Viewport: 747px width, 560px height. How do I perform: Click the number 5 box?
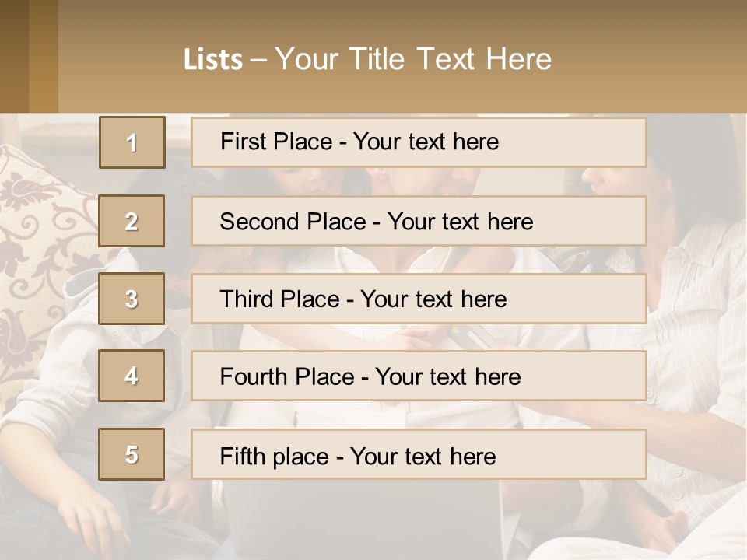(132, 454)
